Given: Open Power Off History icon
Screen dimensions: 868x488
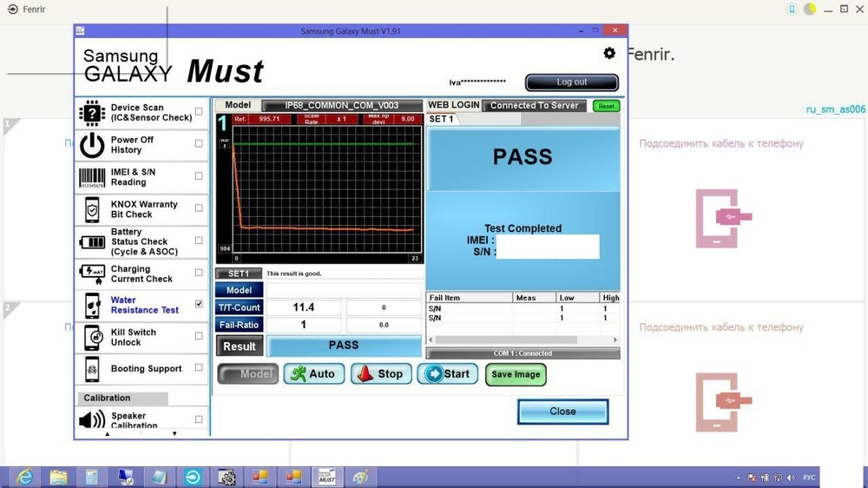Looking at the screenshot, I should [x=92, y=145].
